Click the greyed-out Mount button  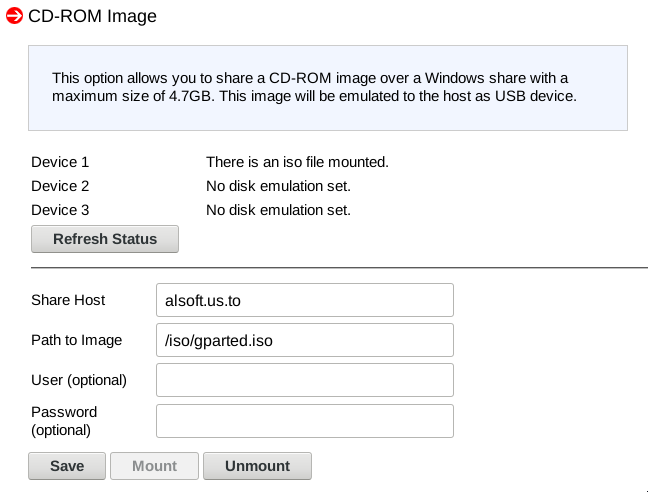154,466
